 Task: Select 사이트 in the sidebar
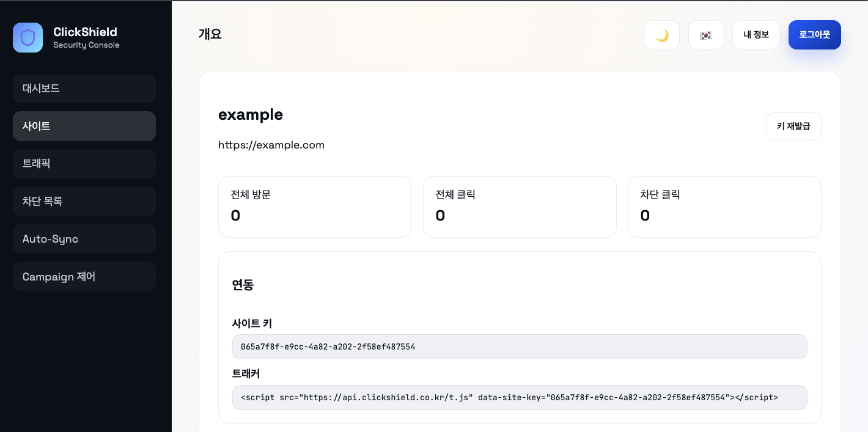pos(84,126)
